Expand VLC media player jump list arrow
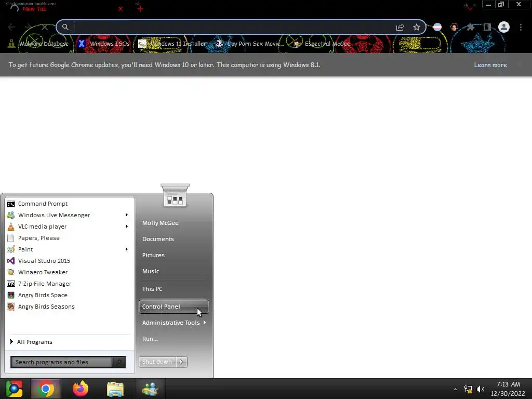This screenshot has height=399, width=532. [127, 227]
